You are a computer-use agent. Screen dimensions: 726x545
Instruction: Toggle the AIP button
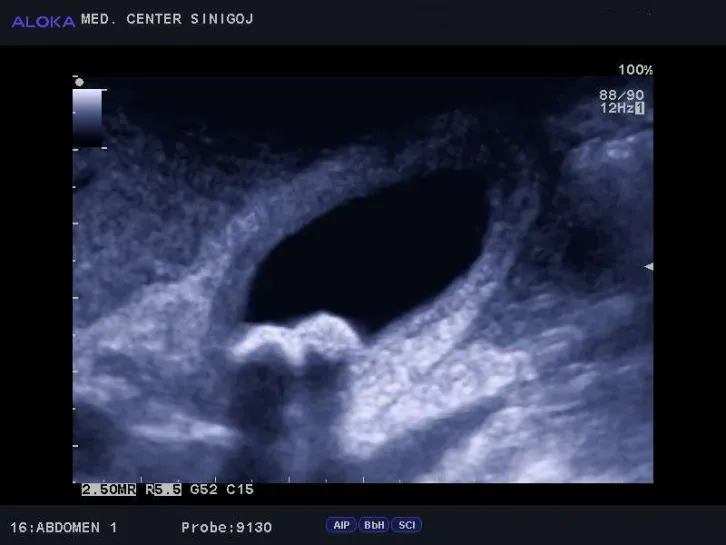(x=341, y=525)
